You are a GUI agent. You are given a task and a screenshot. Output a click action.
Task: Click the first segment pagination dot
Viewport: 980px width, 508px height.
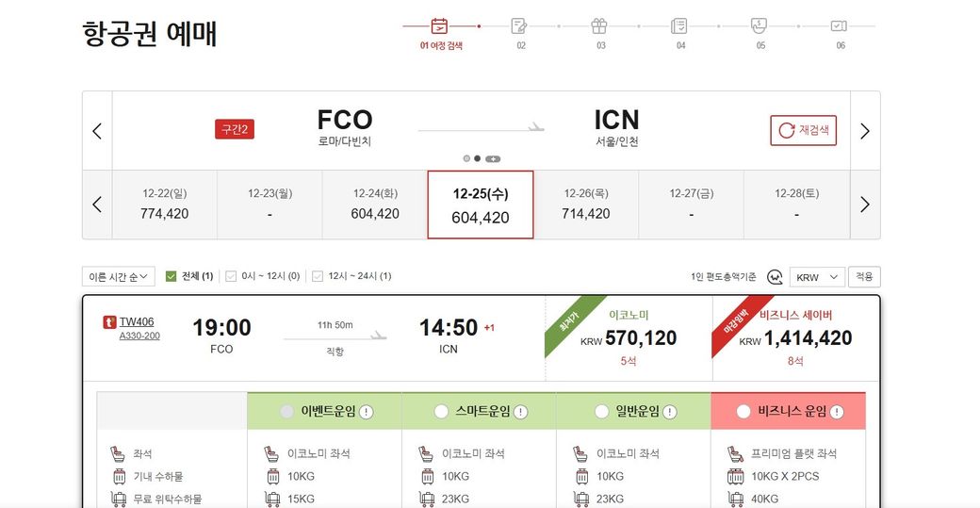[466, 158]
